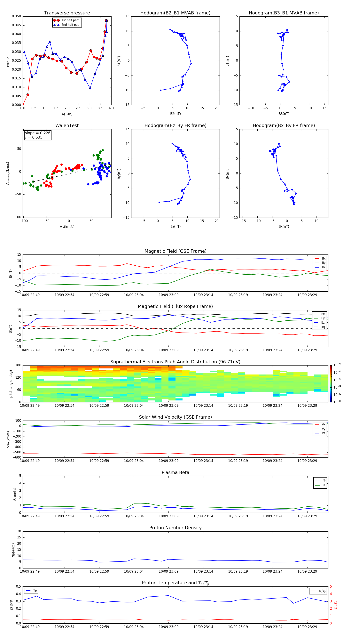
Task: Select the red Te/Tp legend entry
Action: (x=318, y=591)
